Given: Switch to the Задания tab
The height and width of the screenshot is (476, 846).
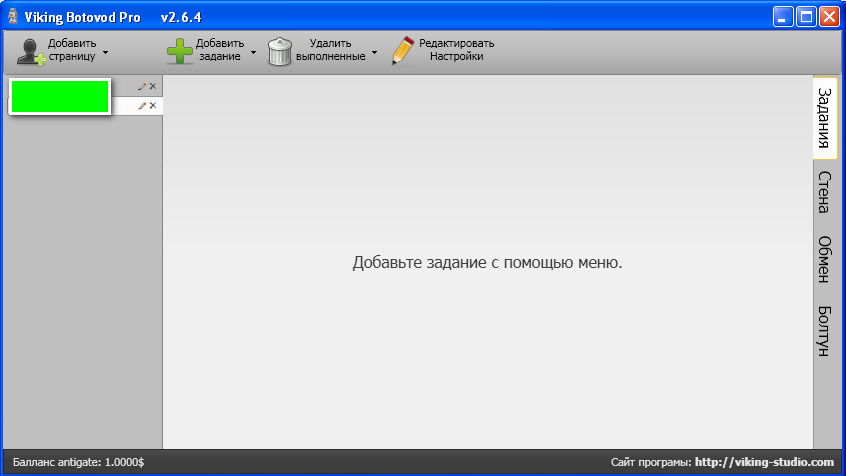Looking at the screenshot, I should point(825,117).
